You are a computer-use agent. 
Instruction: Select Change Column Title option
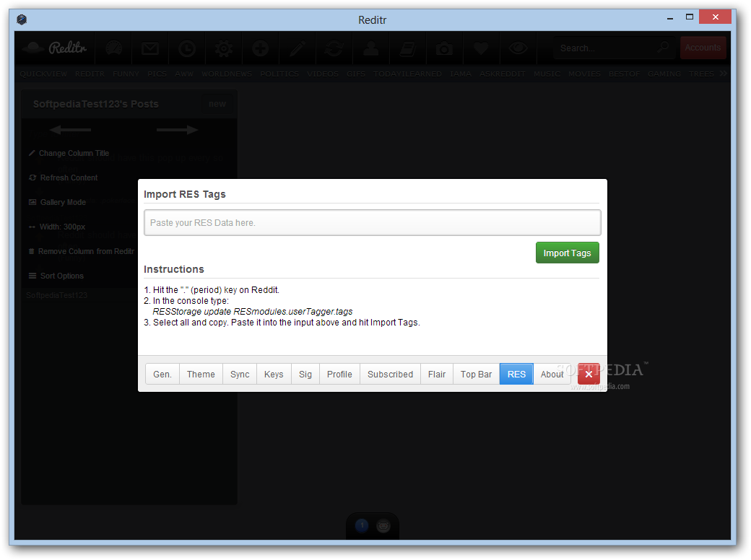pyautogui.click(x=69, y=153)
